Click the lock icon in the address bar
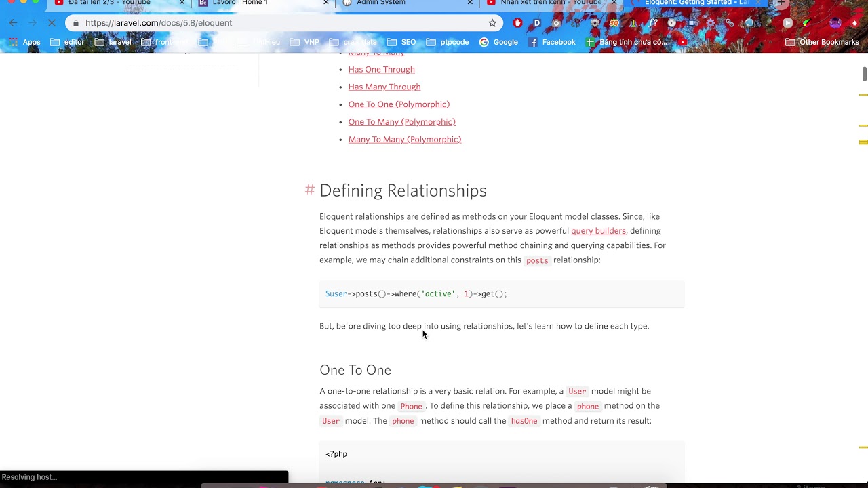 pyautogui.click(x=76, y=23)
